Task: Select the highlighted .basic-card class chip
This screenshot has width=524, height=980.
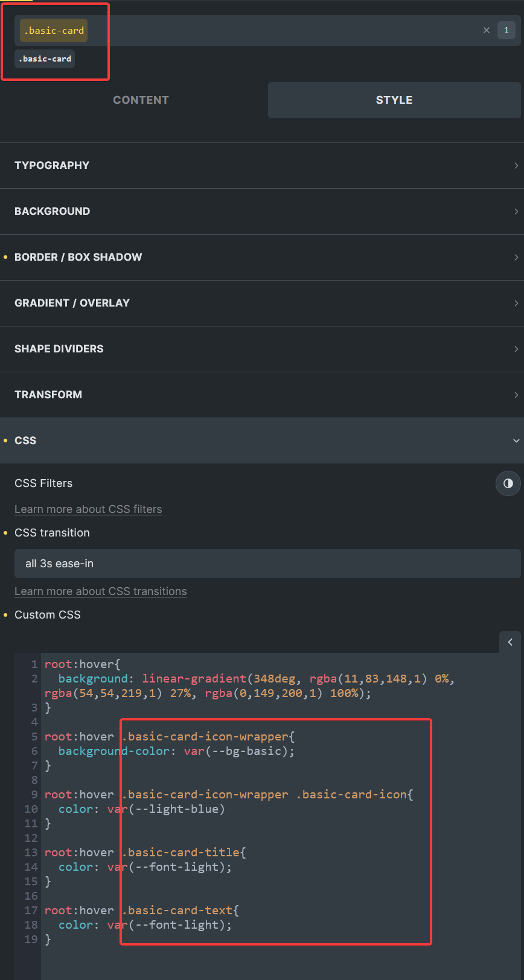Action: click(54, 30)
